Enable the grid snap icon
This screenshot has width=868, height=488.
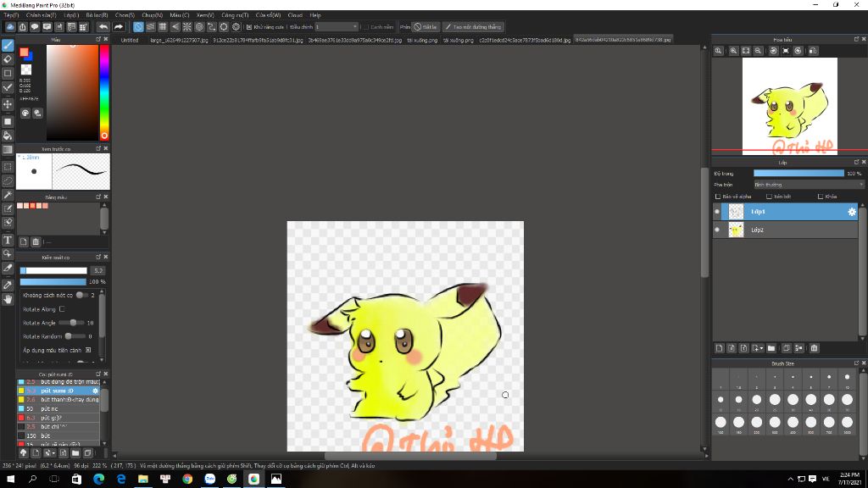click(x=163, y=26)
